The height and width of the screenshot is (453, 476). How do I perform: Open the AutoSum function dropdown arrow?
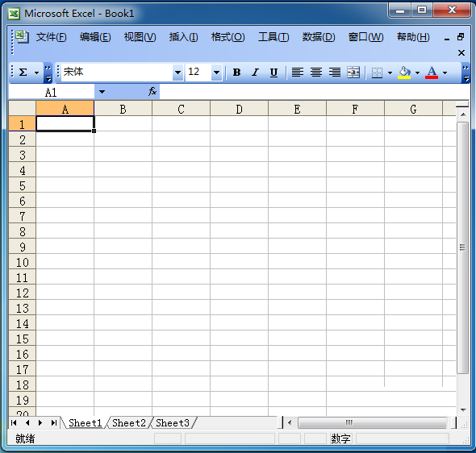point(37,73)
